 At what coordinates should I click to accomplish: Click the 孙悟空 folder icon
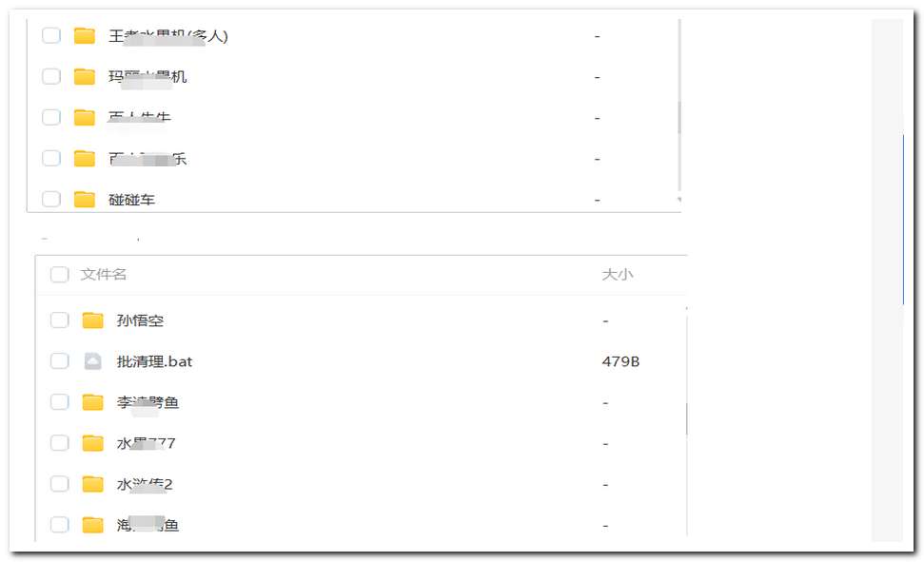[x=92, y=320]
